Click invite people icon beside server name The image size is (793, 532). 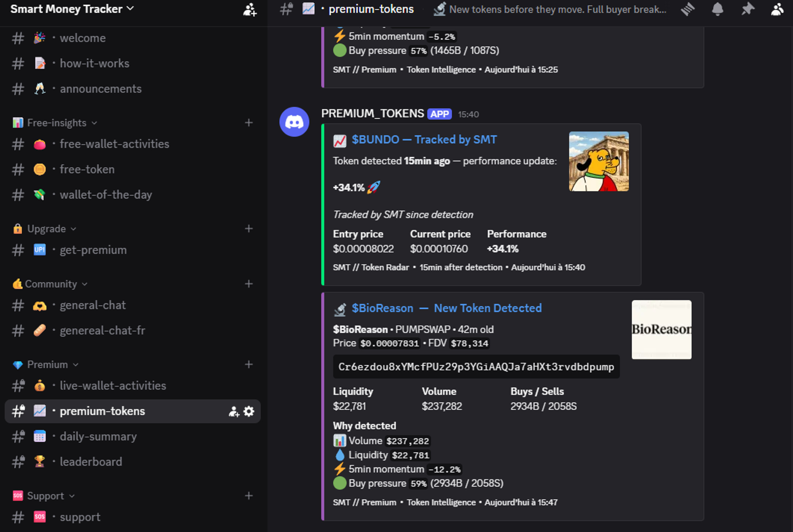[250, 9]
